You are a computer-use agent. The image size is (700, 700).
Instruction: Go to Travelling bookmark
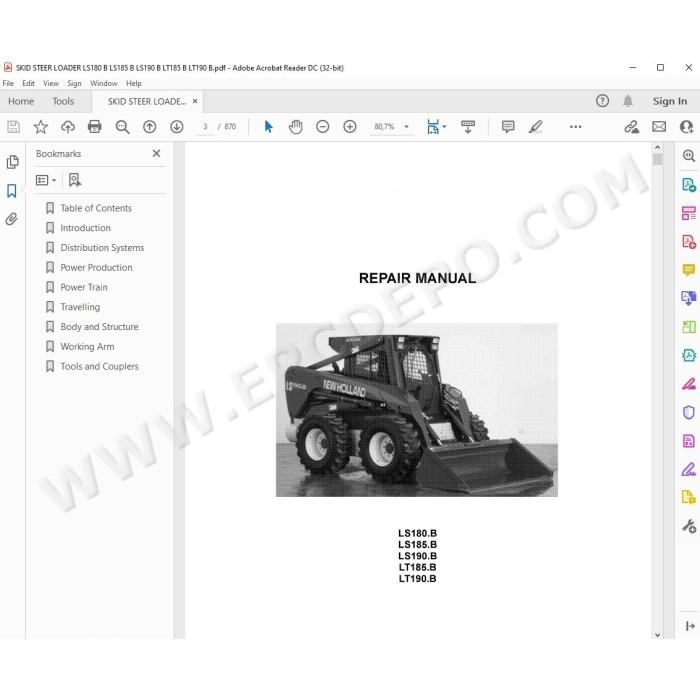point(80,307)
